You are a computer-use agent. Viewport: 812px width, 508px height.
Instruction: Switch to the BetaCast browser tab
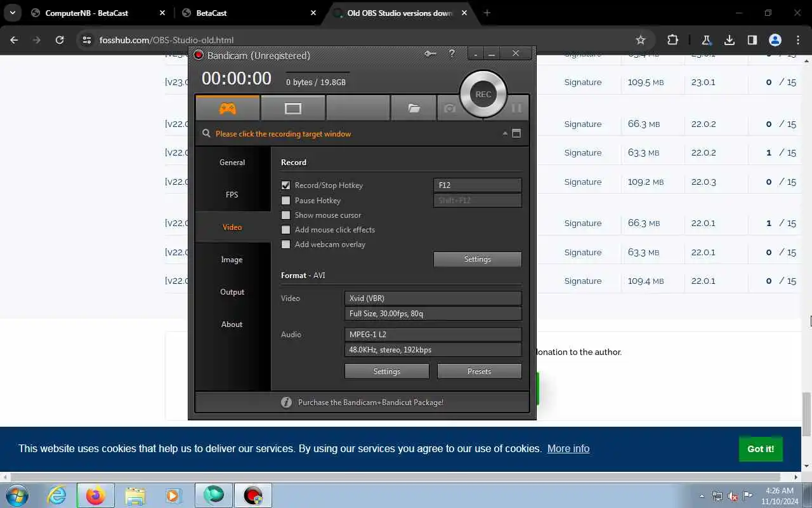point(247,13)
